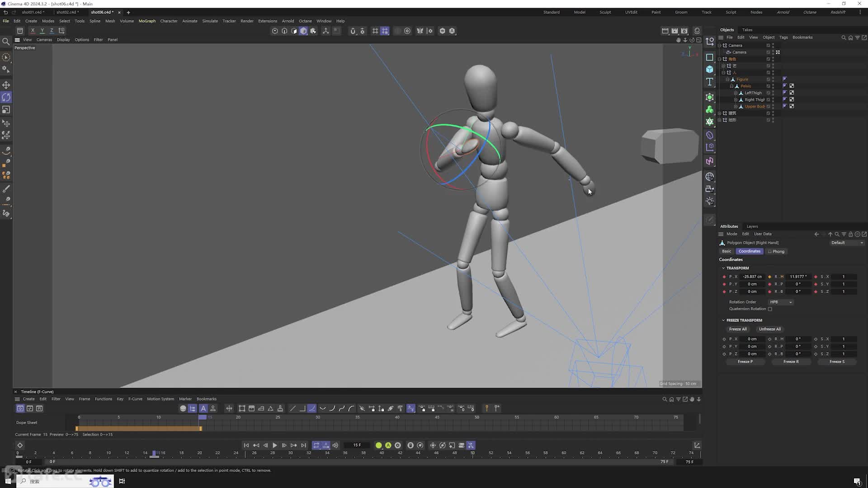Toggle visibility check for Figure object
Viewport: 868px width, 488px height.
click(768, 80)
